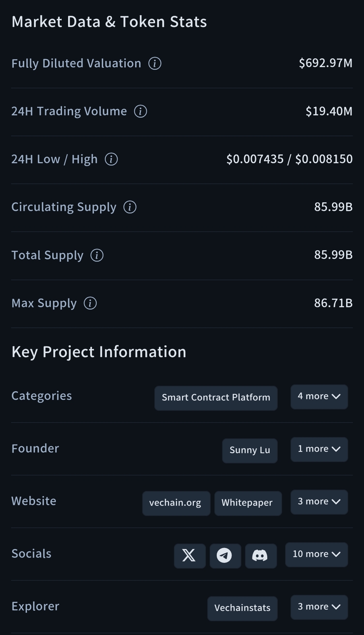
Task: Show 3 more explorers
Action: (319, 607)
